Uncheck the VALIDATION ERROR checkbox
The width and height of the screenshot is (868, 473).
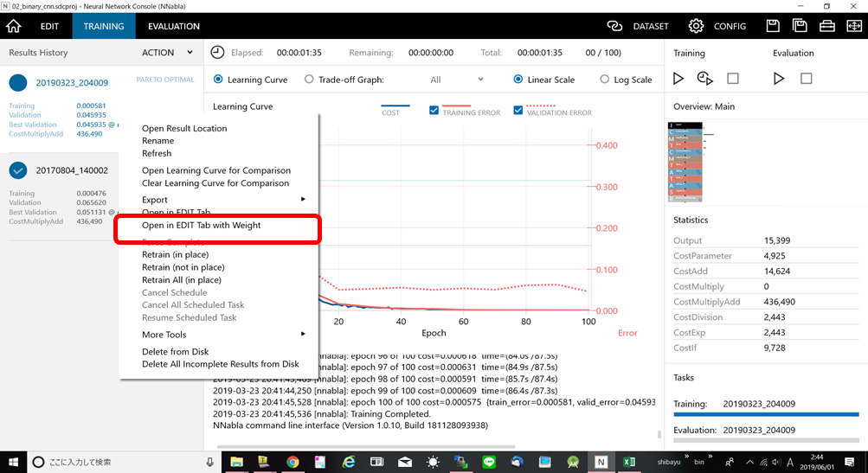[x=518, y=110]
